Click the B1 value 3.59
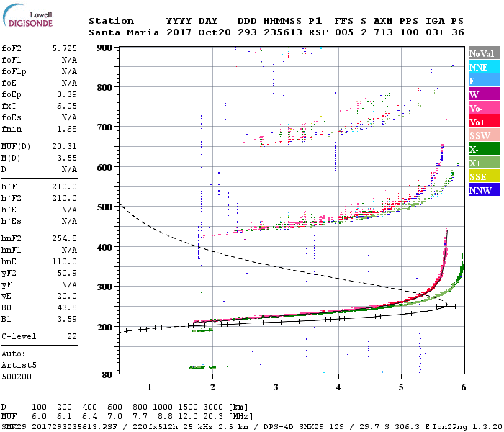504x432 pixels. pyautogui.click(x=67, y=320)
